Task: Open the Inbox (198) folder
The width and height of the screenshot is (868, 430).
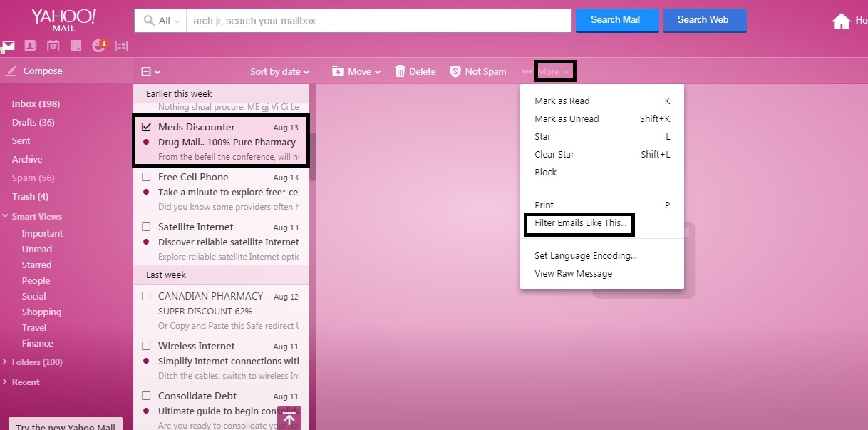Action: (x=36, y=103)
